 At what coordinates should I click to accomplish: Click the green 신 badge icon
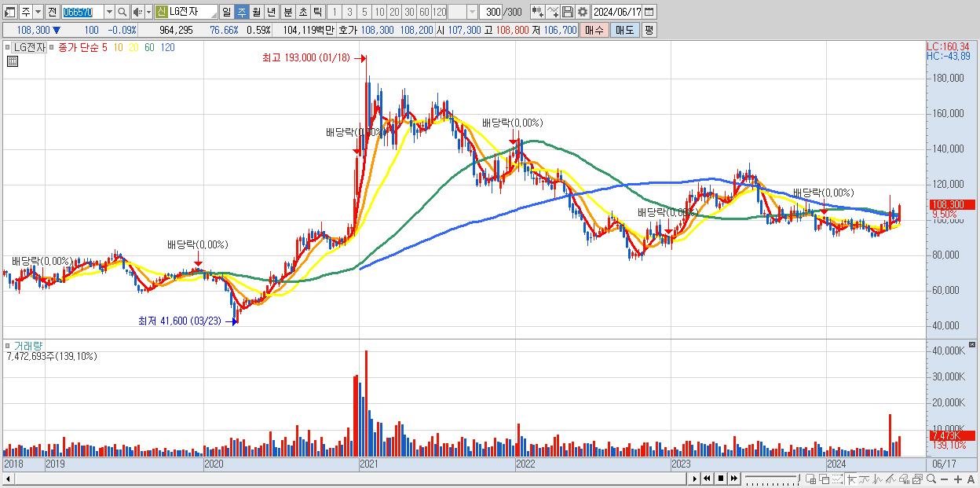point(161,12)
